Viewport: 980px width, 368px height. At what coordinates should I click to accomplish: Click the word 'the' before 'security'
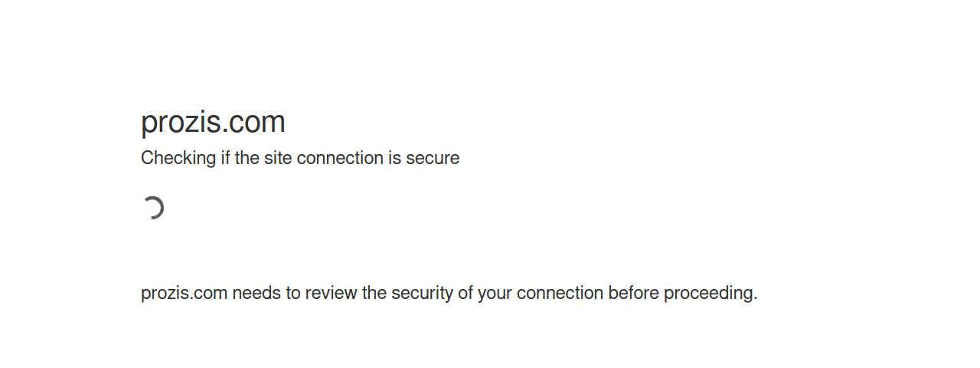(x=374, y=293)
